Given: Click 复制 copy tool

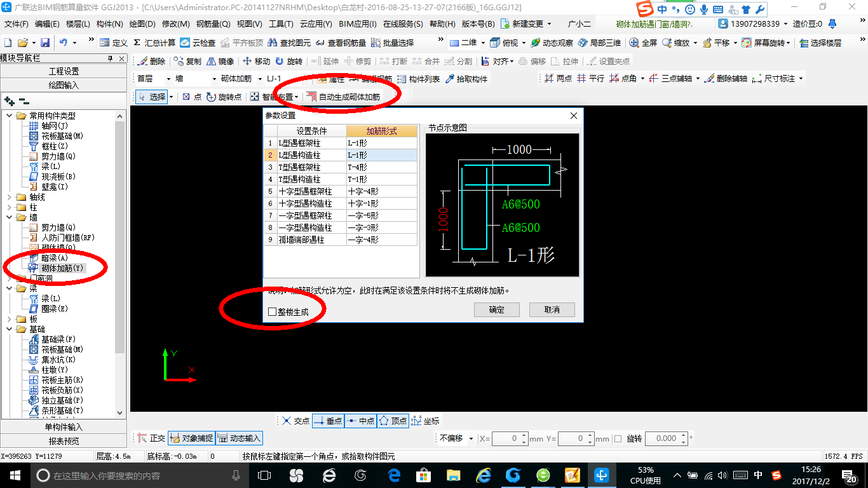Looking at the screenshot, I should (187, 62).
